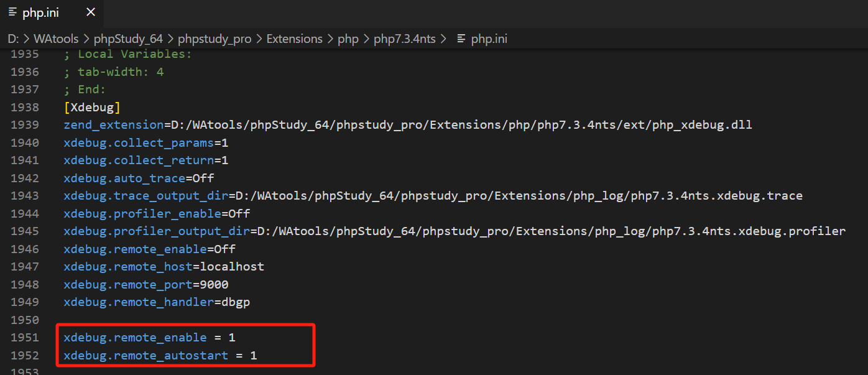Open the php7.3.4nts breadcrumb folder

click(x=405, y=39)
